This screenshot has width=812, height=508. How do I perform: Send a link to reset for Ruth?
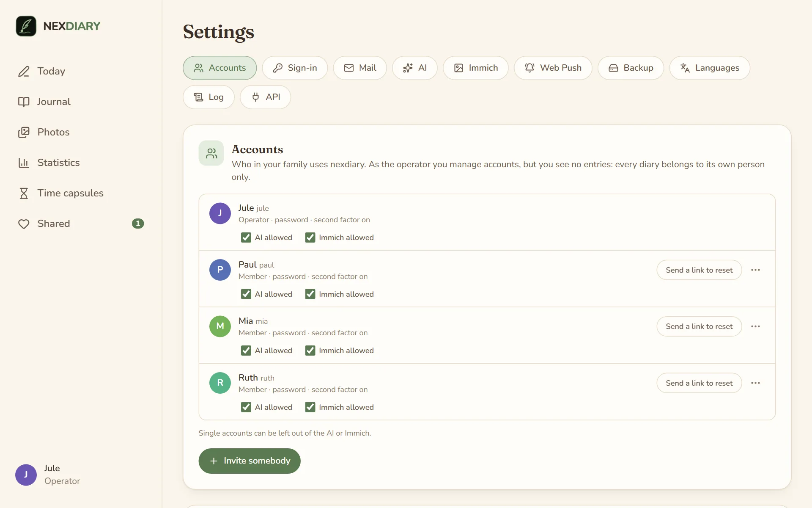click(x=699, y=383)
